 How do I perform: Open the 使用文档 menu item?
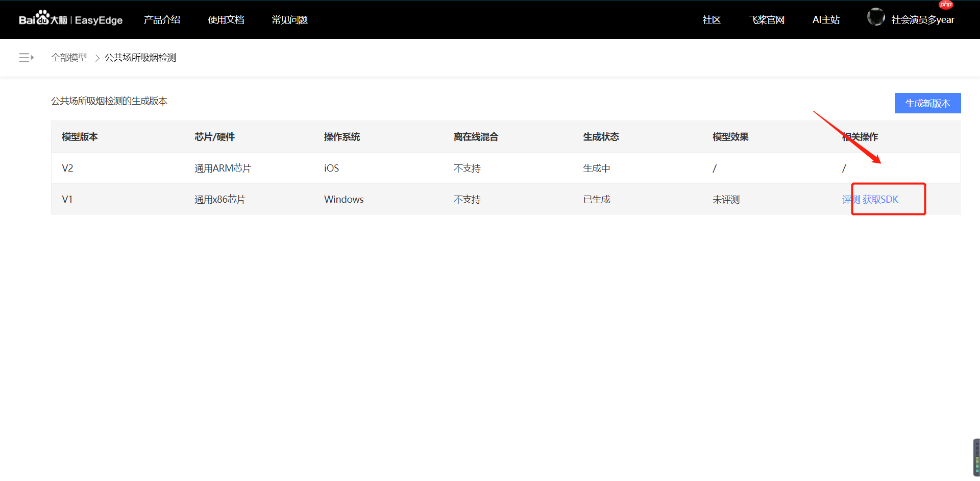(x=226, y=20)
